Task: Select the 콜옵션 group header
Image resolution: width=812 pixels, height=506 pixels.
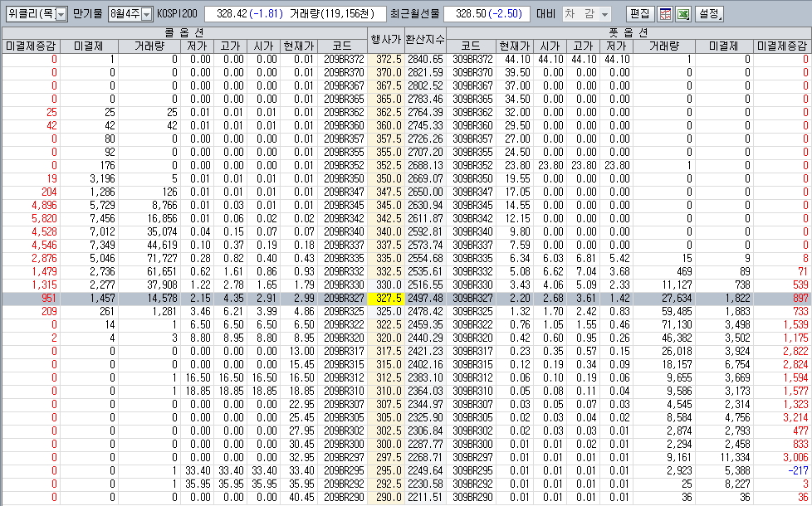Action: tap(185, 32)
